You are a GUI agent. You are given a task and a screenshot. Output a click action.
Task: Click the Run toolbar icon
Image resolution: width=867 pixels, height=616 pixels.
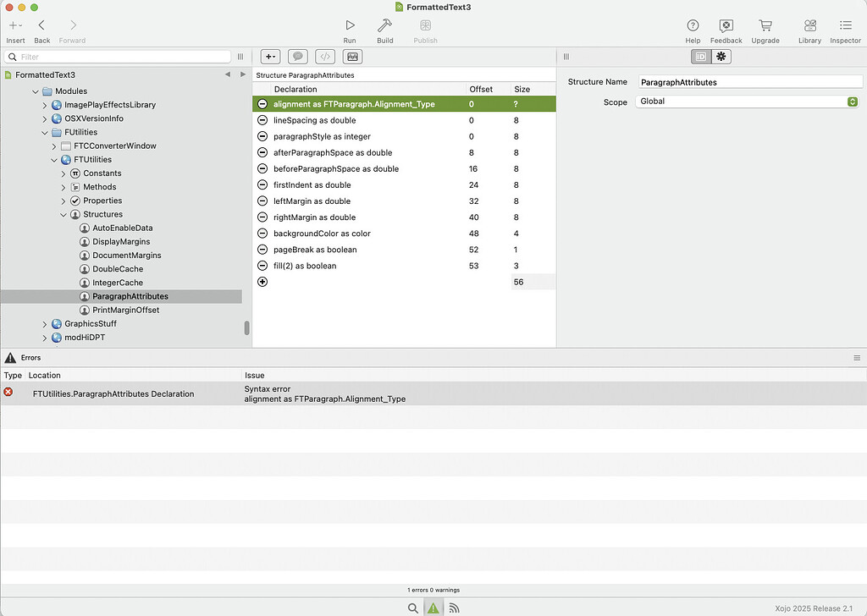pyautogui.click(x=350, y=26)
